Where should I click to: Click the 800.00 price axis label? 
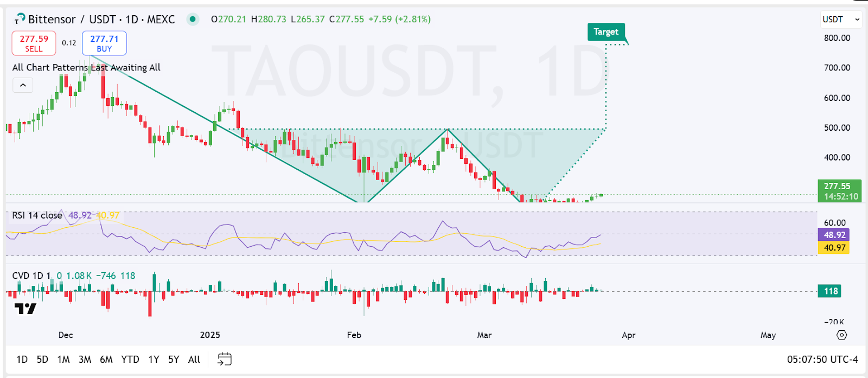coord(837,38)
